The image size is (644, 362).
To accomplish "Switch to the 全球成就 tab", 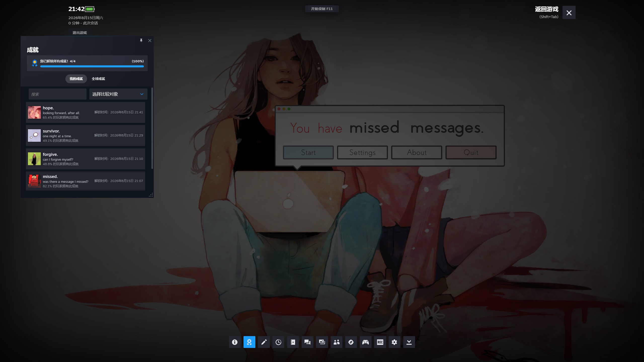I will pyautogui.click(x=98, y=79).
